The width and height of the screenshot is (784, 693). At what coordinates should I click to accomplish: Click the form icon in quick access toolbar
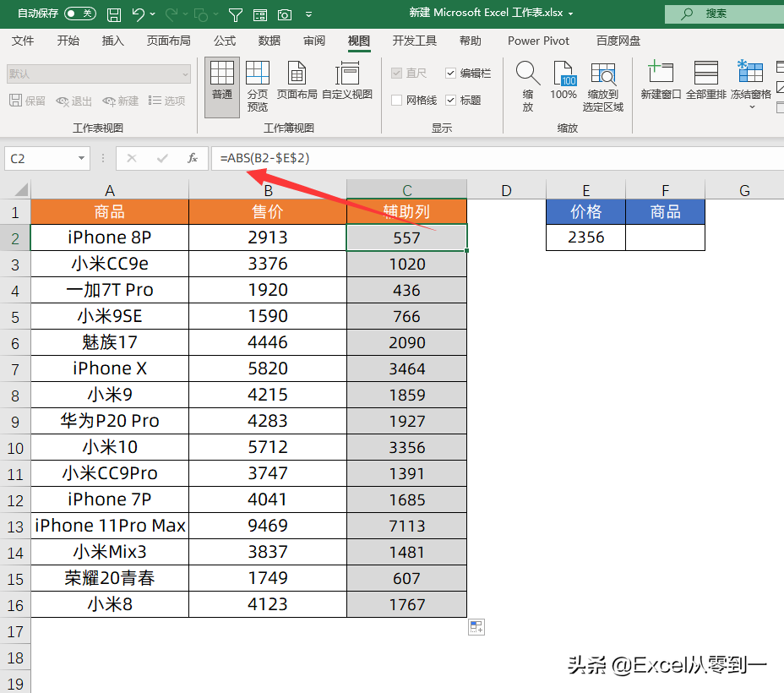260,15
